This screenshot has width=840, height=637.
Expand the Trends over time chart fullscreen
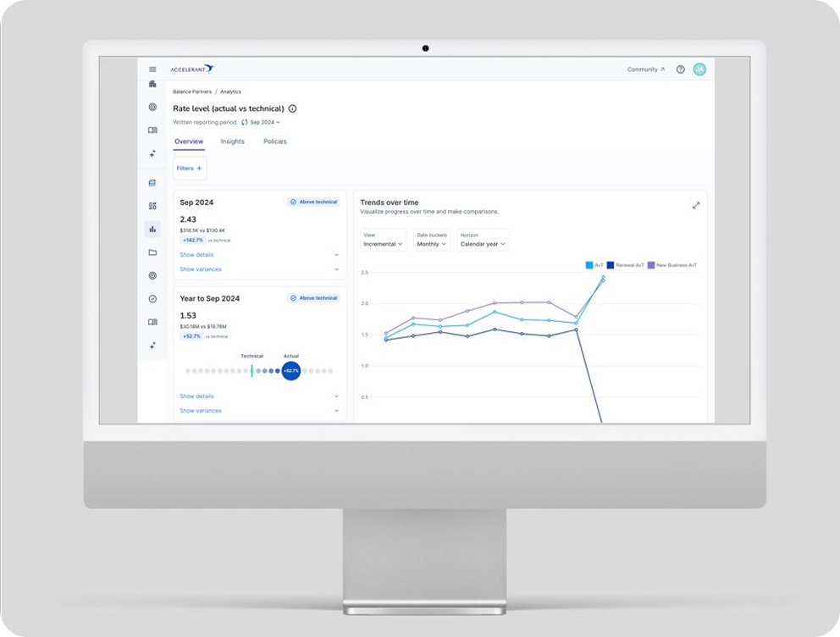coord(696,205)
